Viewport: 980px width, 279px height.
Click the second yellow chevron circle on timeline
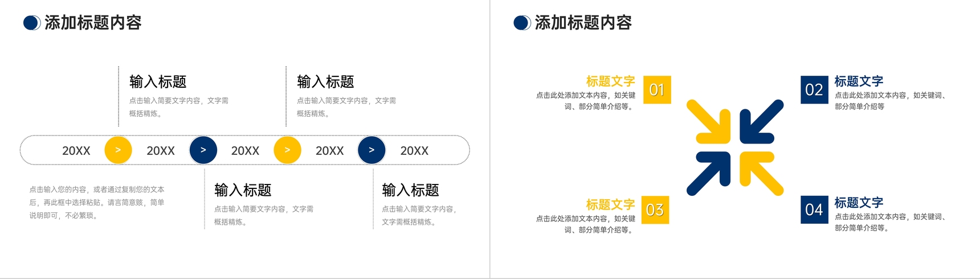(x=287, y=150)
